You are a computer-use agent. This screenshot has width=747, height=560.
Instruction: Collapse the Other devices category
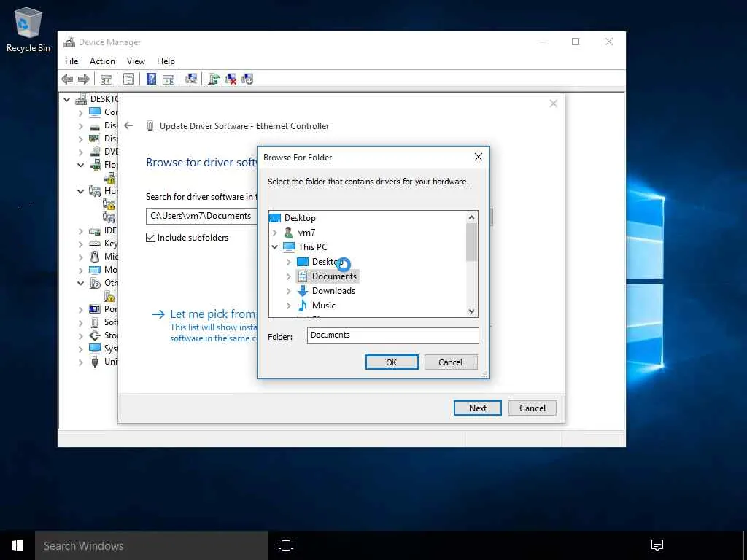pos(80,284)
